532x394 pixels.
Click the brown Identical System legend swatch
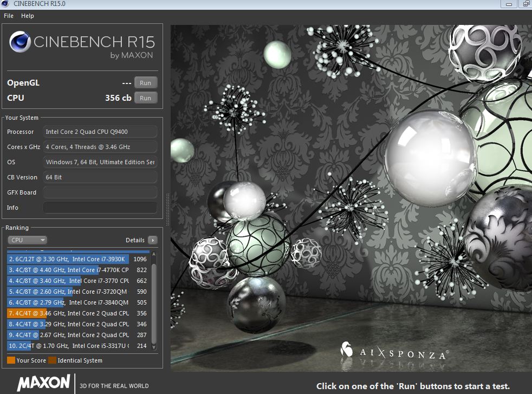51,360
